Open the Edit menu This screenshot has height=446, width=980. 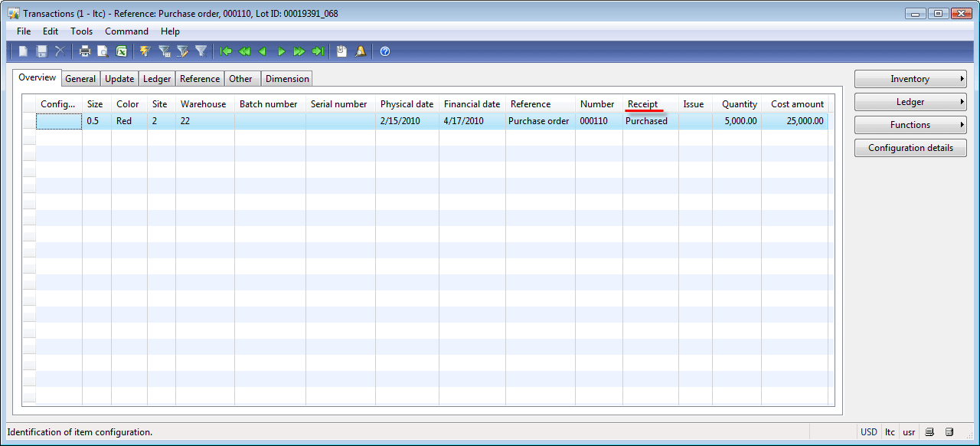pos(51,31)
